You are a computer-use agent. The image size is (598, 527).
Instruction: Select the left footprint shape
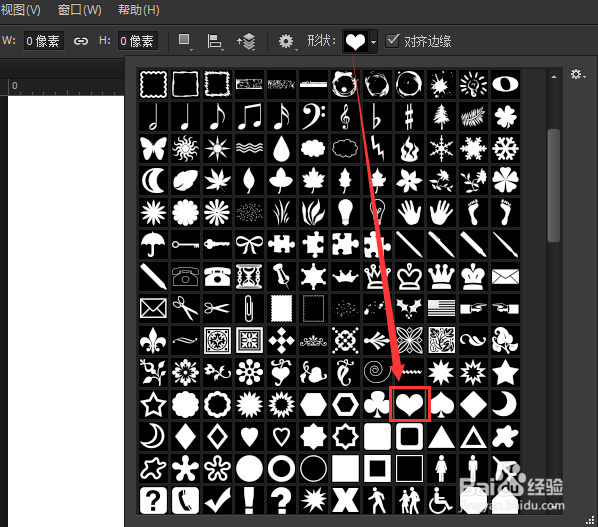473,212
